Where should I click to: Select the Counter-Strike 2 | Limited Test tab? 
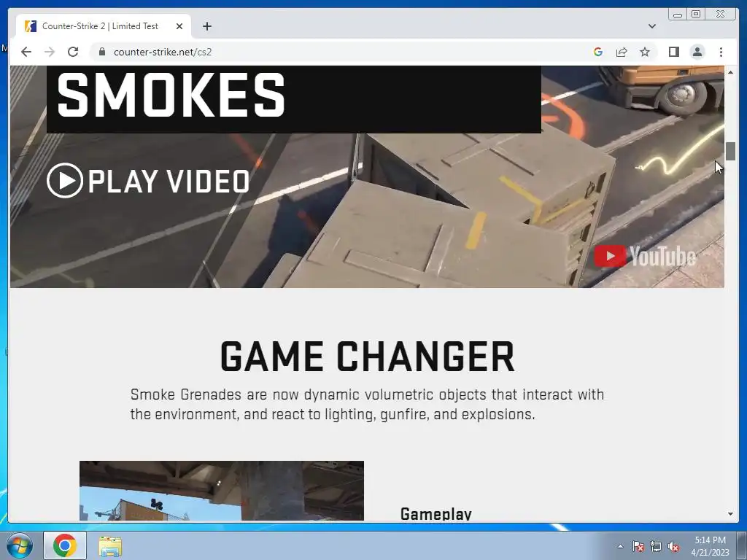[104, 26]
